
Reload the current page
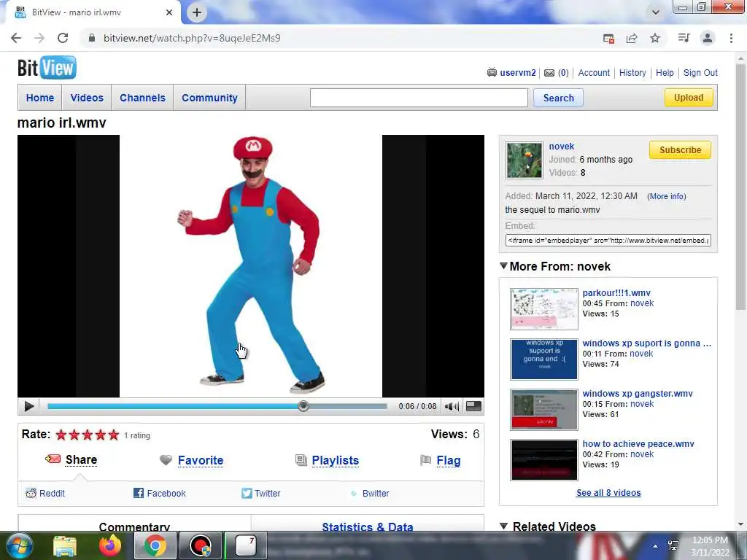63,38
